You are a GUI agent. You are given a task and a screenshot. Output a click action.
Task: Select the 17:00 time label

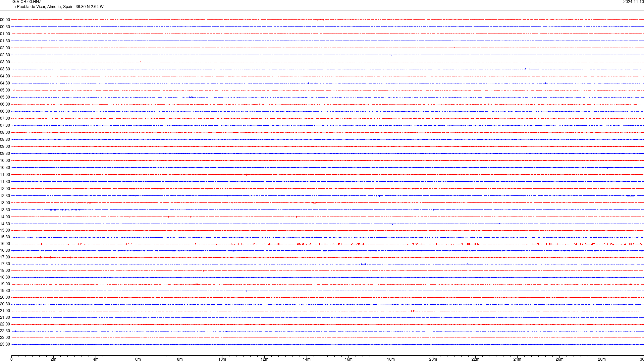click(5, 257)
